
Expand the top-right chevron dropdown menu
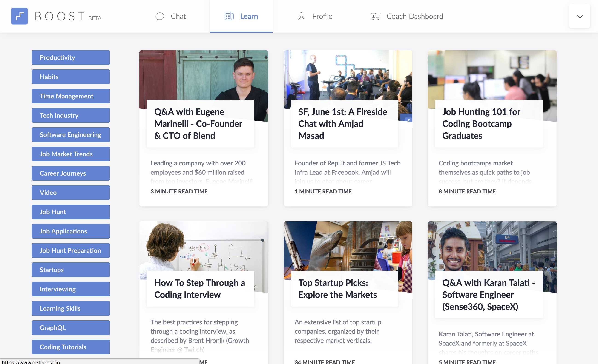580,16
